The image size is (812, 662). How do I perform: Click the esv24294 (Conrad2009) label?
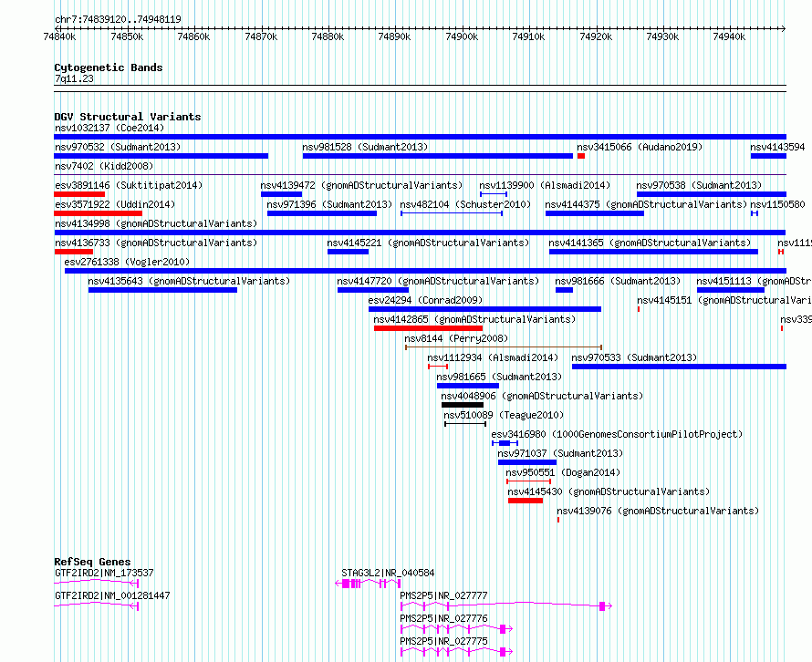pos(425,300)
